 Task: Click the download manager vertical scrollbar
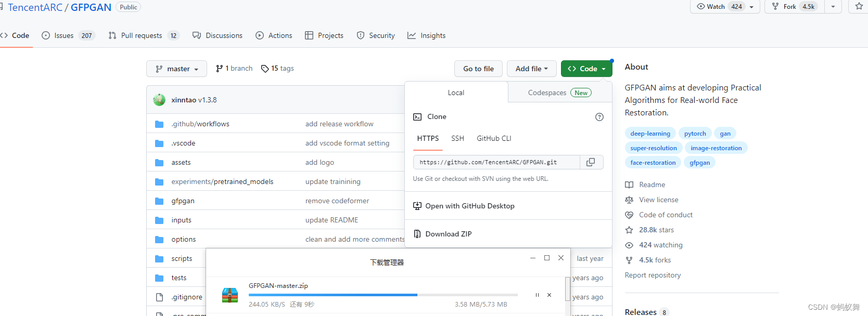coord(567,289)
